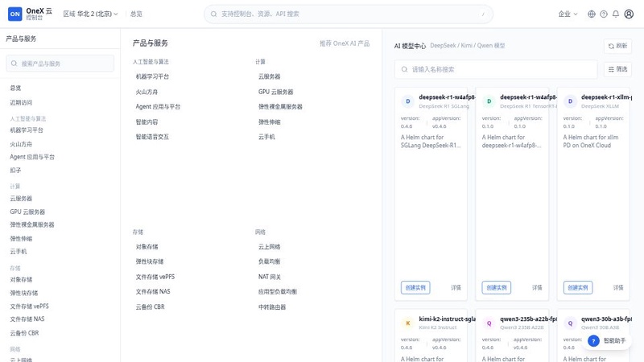The height and width of the screenshot is (362, 644).
Task: Open 扣子 in the left sidebar
Action: pos(15,171)
